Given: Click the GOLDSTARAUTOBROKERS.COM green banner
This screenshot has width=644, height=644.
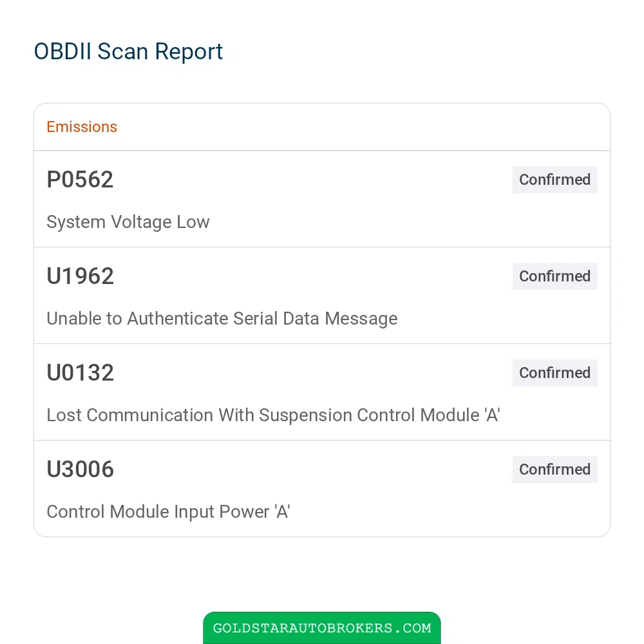Looking at the screenshot, I should [322, 628].
